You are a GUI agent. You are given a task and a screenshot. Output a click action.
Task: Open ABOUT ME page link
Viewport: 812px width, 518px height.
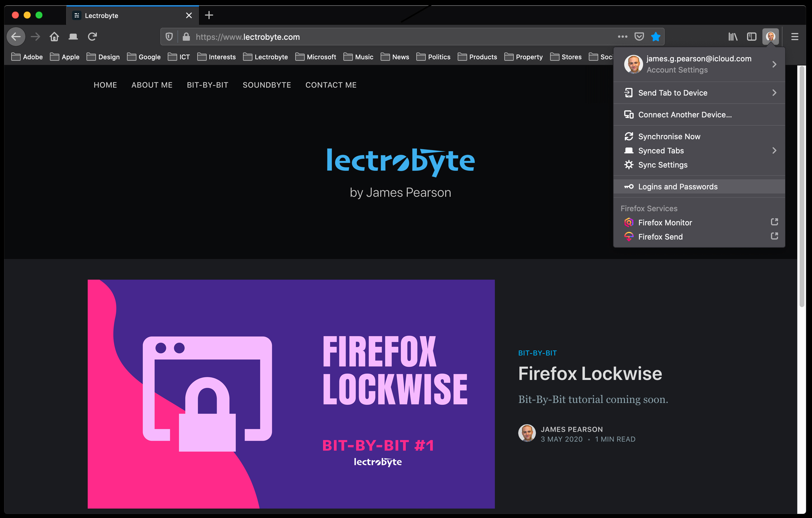(152, 85)
